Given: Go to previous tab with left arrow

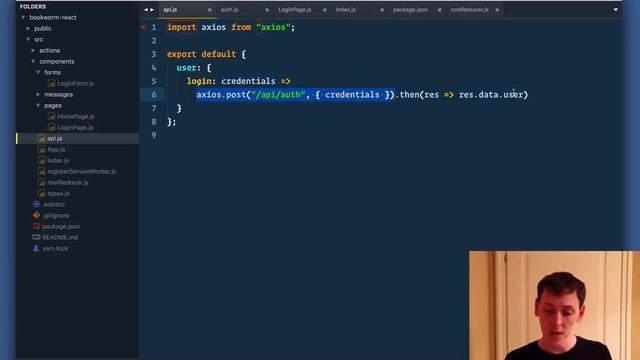Looking at the screenshot, I should [x=146, y=10].
